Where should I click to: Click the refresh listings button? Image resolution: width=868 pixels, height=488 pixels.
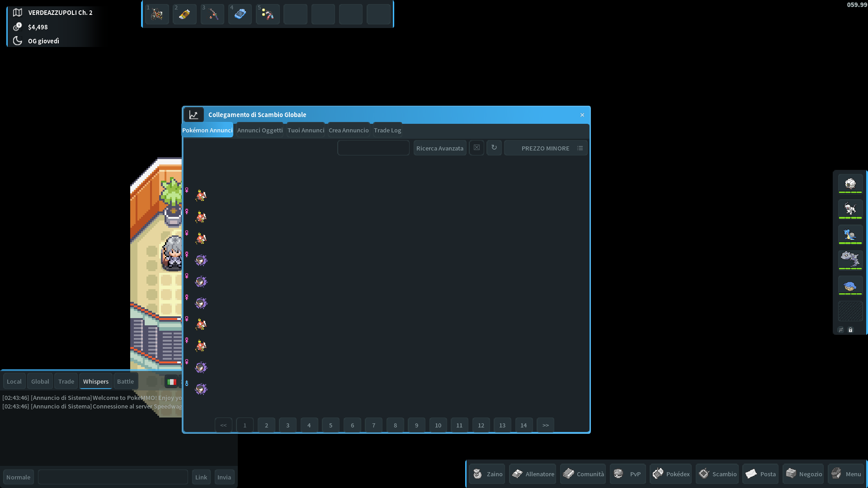tap(494, 148)
